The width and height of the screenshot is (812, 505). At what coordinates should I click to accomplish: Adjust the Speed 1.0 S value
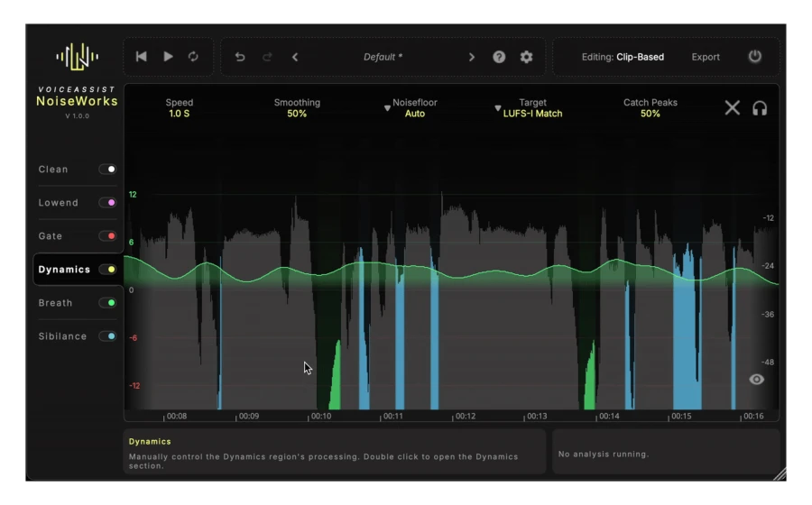[x=180, y=114]
